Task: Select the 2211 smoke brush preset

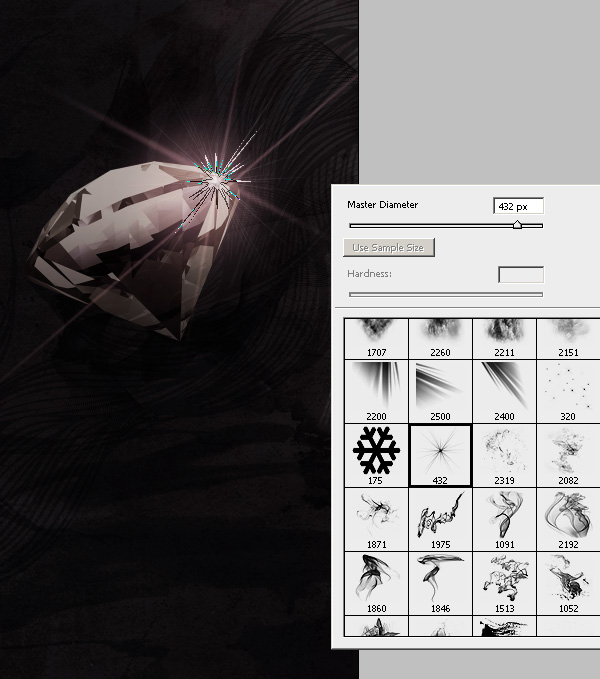Action: [504, 339]
